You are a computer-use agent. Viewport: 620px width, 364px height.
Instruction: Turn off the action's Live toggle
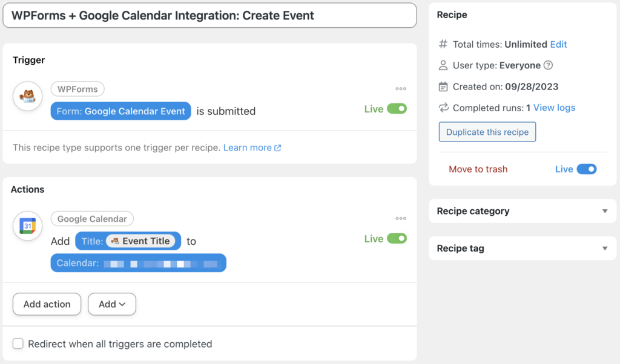(397, 238)
